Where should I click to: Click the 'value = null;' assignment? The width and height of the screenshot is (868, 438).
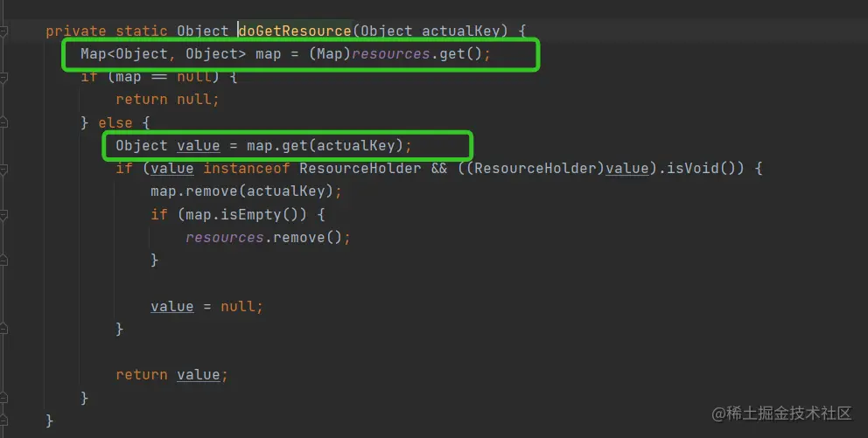click(206, 306)
